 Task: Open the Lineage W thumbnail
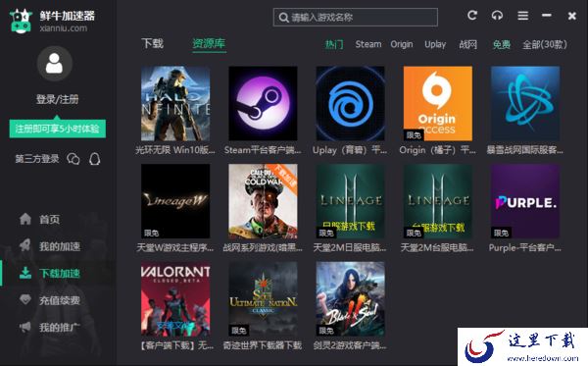[175, 201]
